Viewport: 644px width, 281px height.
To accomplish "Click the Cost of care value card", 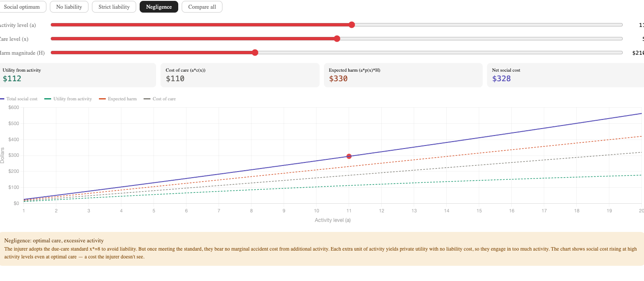I will (x=240, y=75).
